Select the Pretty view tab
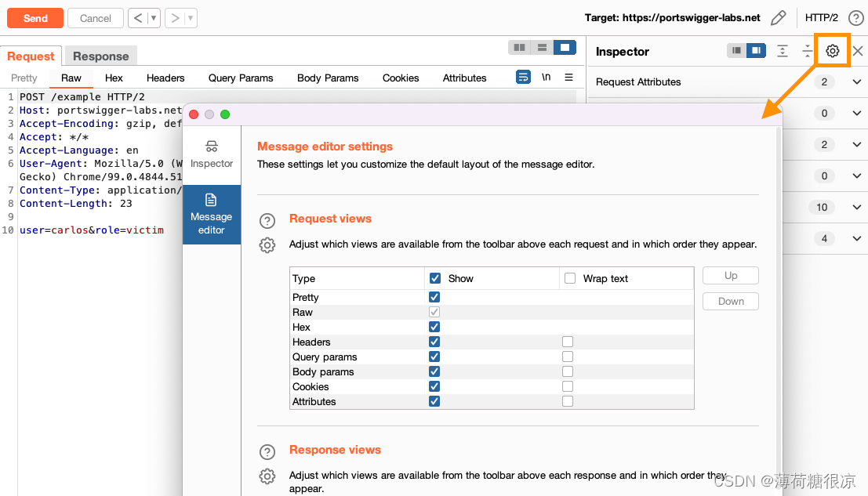Viewport: 868px width, 496px height. [24, 78]
